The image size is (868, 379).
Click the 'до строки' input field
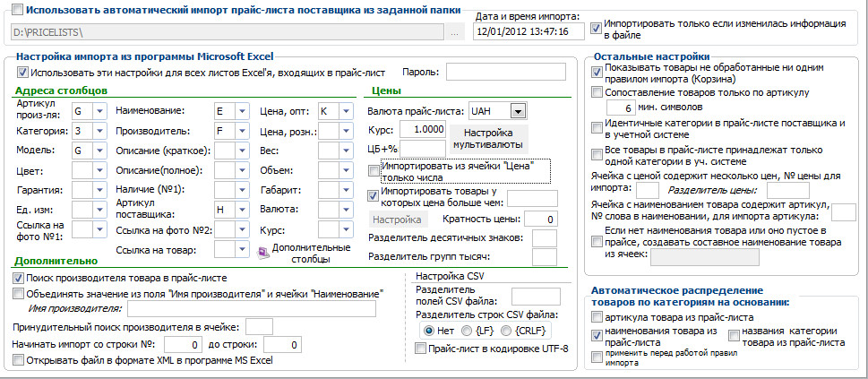click(x=282, y=345)
